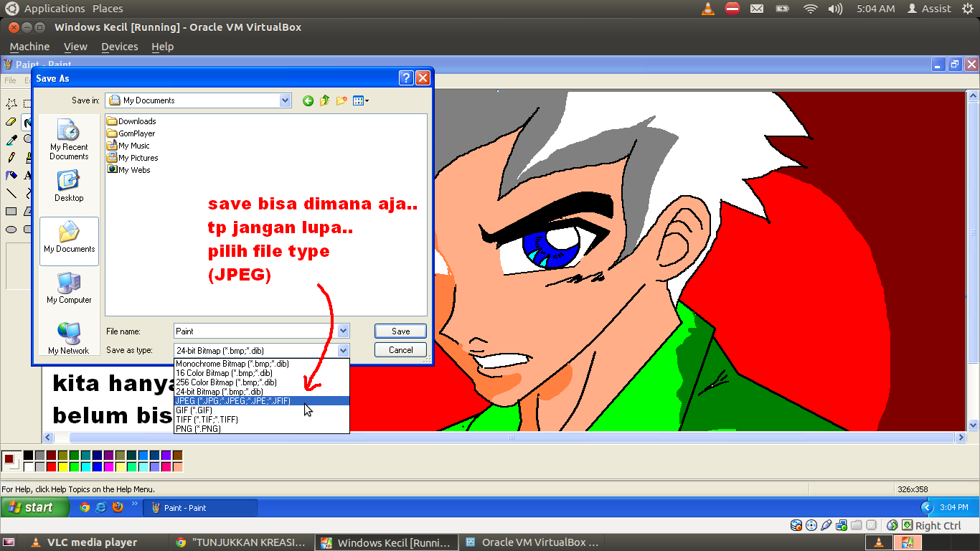Click the Save As help question button
This screenshot has height=551, width=980.
click(406, 78)
